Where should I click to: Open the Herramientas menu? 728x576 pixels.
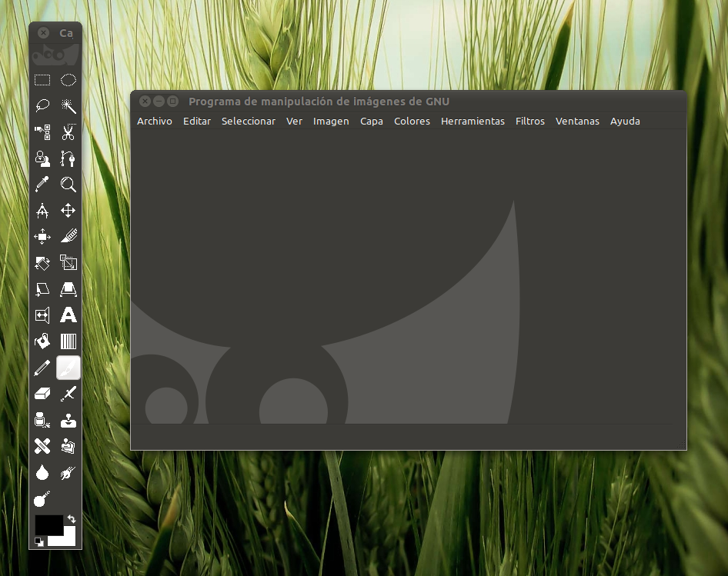pyautogui.click(x=473, y=122)
